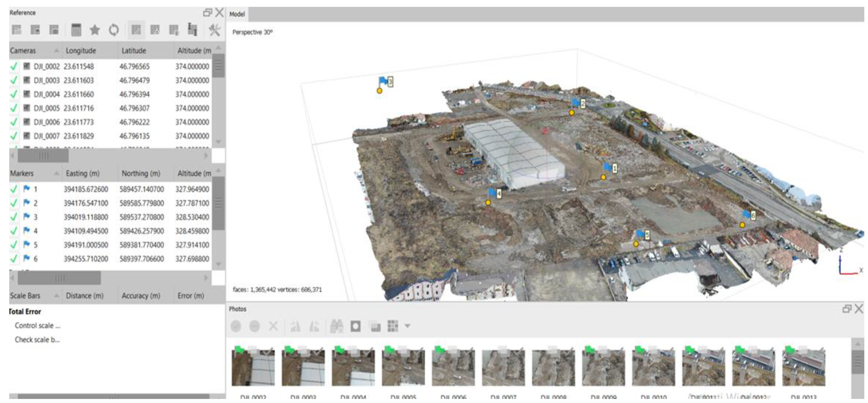Click the binoculars icon in Photos toolbar
The width and height of the screenshot is (868, 403).
pos(336,326)
